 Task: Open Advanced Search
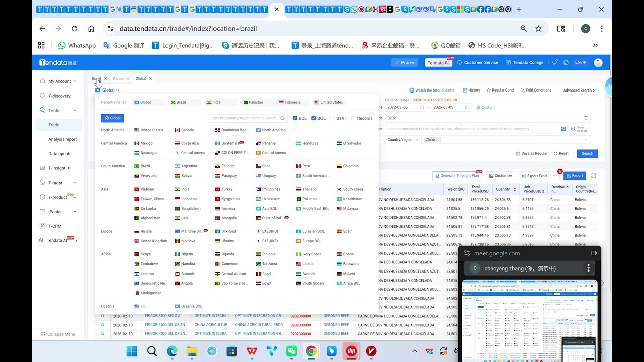pos(579,90)
